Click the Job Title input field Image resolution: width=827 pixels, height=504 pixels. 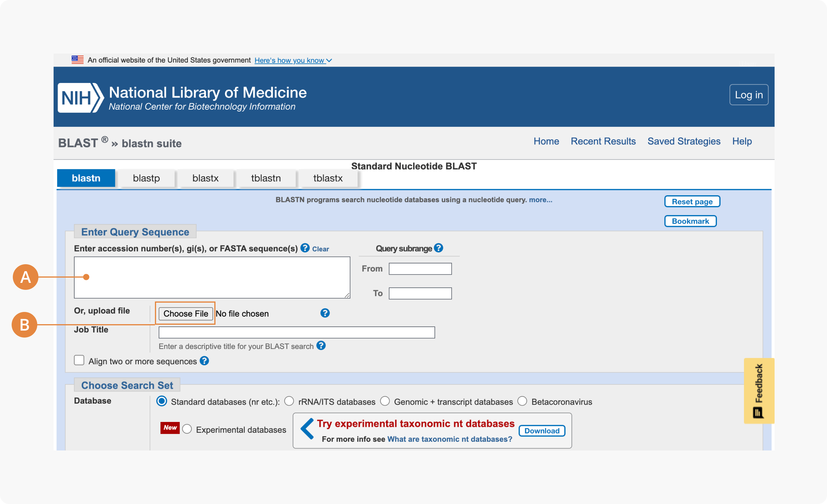pyautogui.click(x=296, y=332)
